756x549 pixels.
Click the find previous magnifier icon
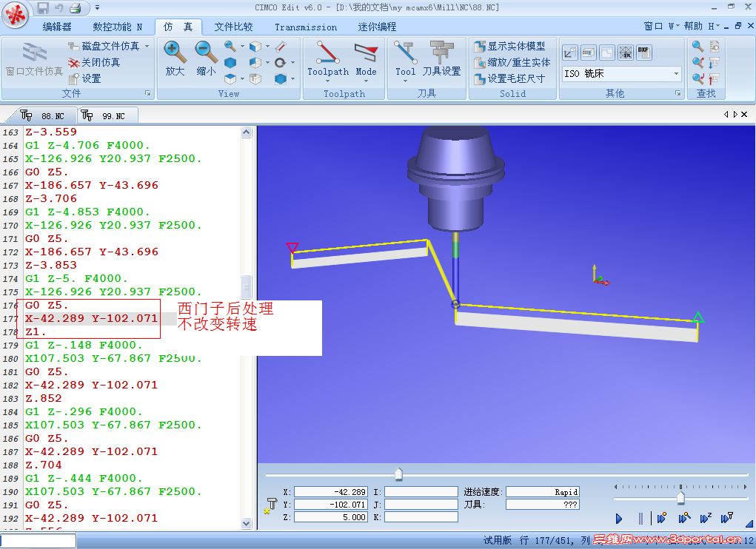tap(698, 78)
